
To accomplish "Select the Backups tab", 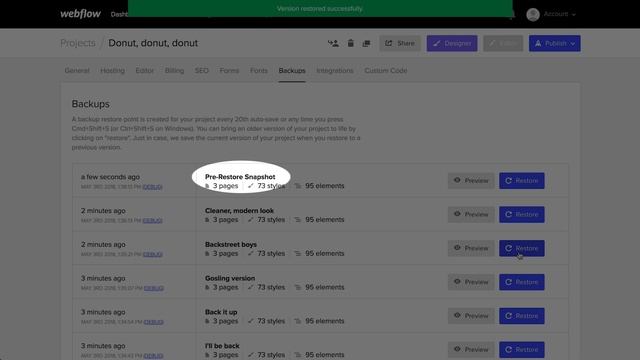I will pyautogui.click(x=292, y=71).
